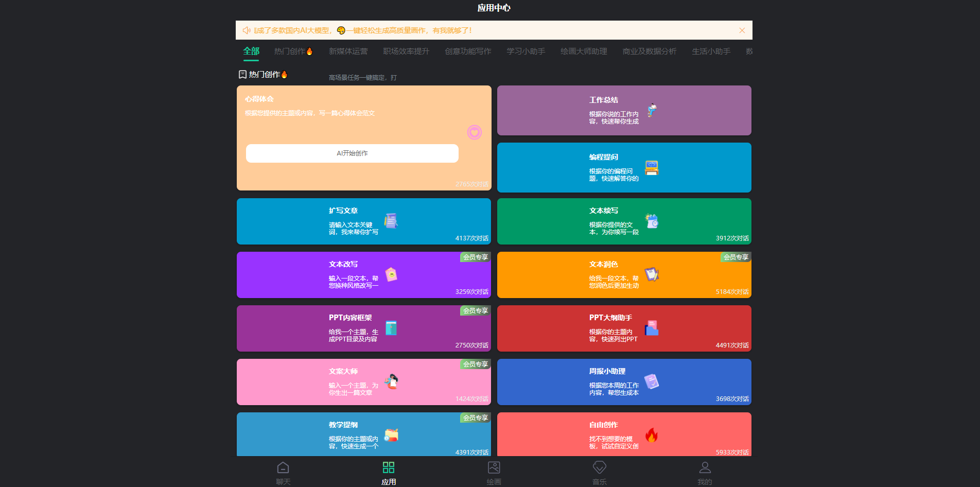Open the 扩写文章 card
Viewport: 980px width, 487px height.
click(x=363, y=221)
